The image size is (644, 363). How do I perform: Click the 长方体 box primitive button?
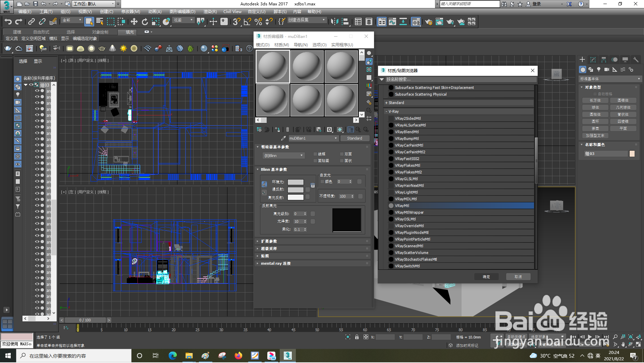point(595,100)
